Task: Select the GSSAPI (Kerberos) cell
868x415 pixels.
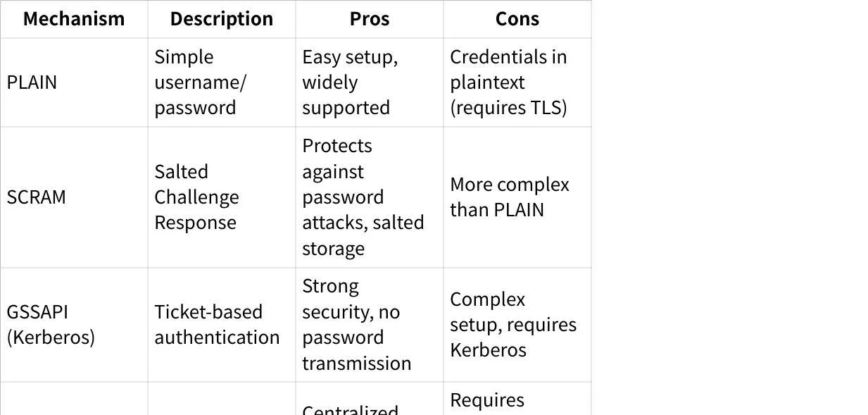Action: click(x=51, y=324)
